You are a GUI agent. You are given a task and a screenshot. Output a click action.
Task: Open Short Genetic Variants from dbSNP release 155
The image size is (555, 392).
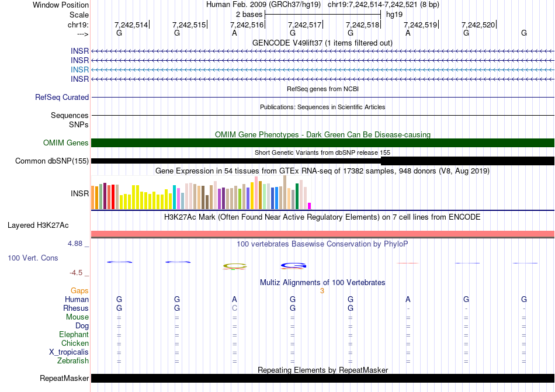(322, 152)
